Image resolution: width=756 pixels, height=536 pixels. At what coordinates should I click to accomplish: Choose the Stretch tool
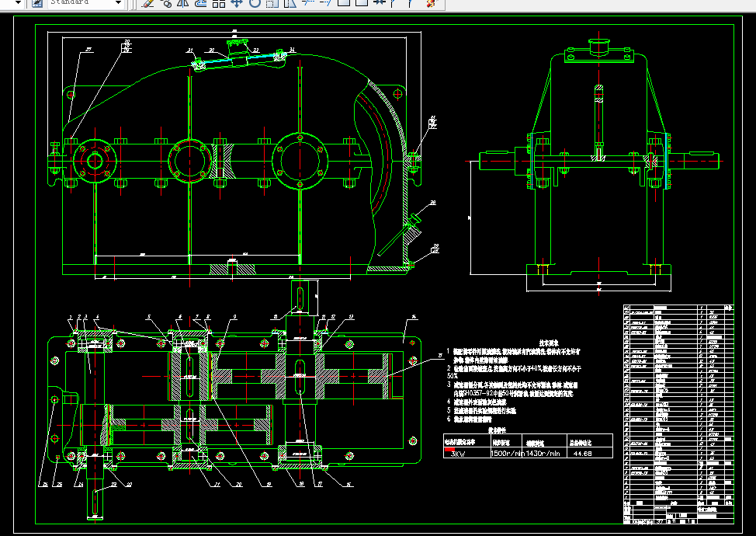[x=289, y=3]
